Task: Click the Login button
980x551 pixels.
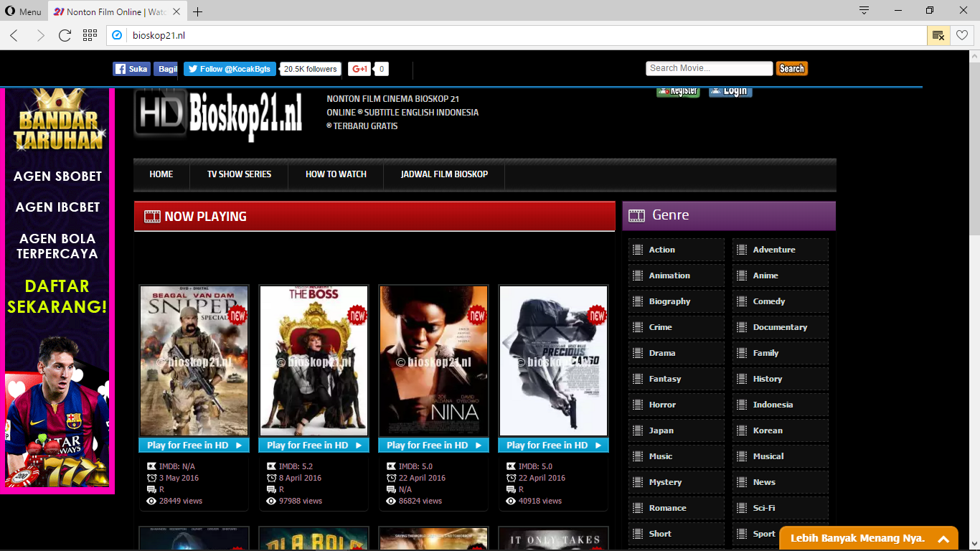Action: click(x=730, y=91)
